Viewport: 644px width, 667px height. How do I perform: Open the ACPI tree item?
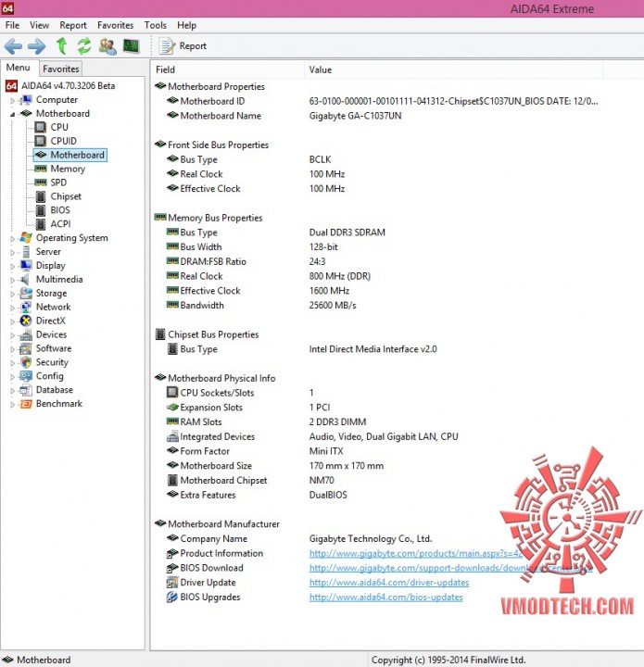coord(60,224)
